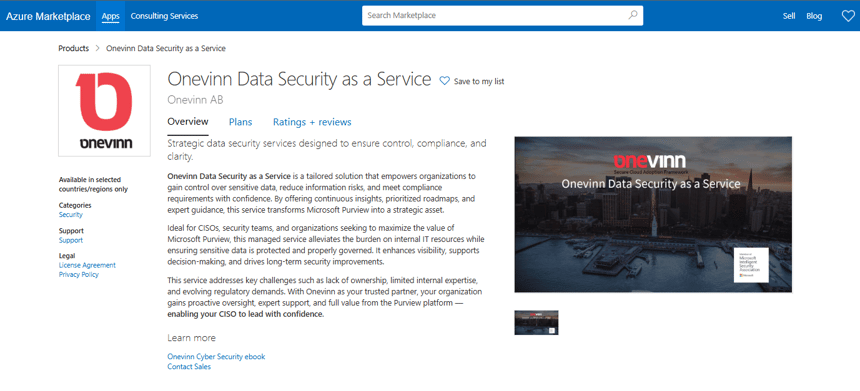Viewport: 860px width, 391px height.
Task: Go to Azure Marketplace home
Action: coord(48,16)
